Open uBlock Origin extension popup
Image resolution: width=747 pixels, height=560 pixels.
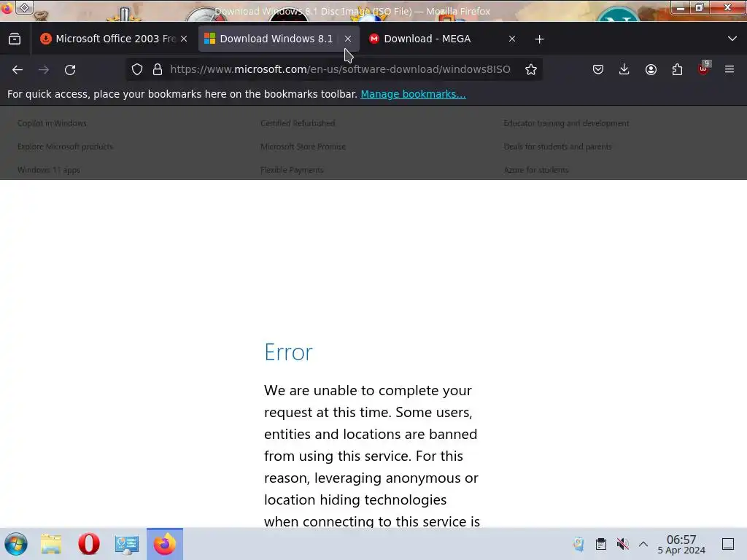pyautogui.click(x=704, y=69)
